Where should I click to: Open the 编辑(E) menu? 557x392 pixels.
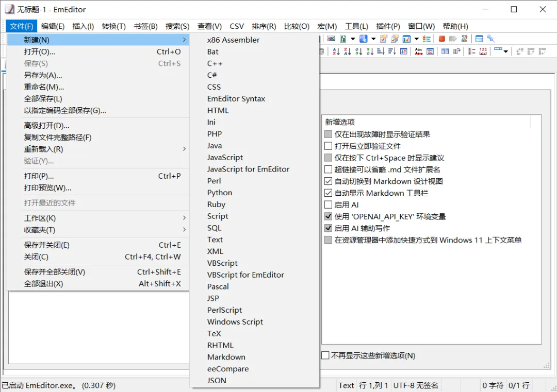pos(53,26)
